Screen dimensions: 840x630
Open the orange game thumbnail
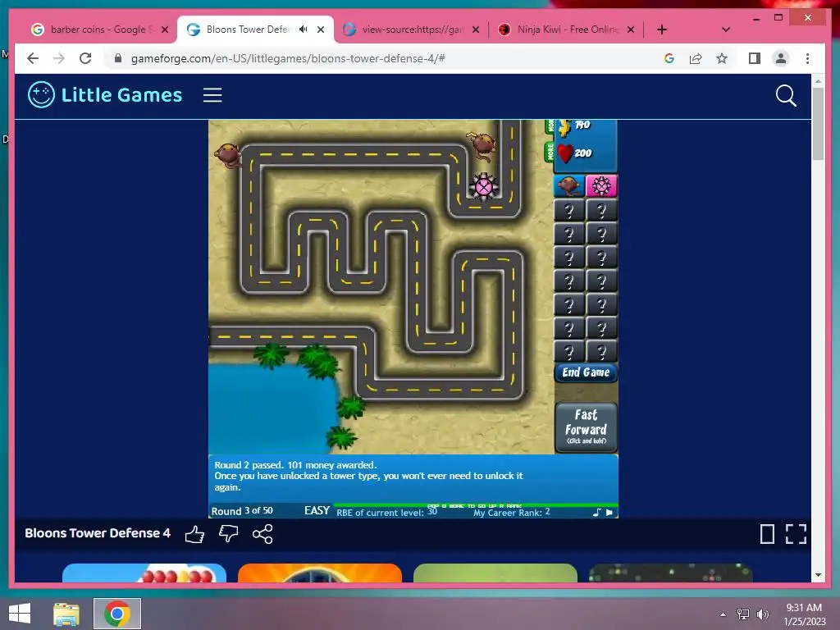(320, 573)
